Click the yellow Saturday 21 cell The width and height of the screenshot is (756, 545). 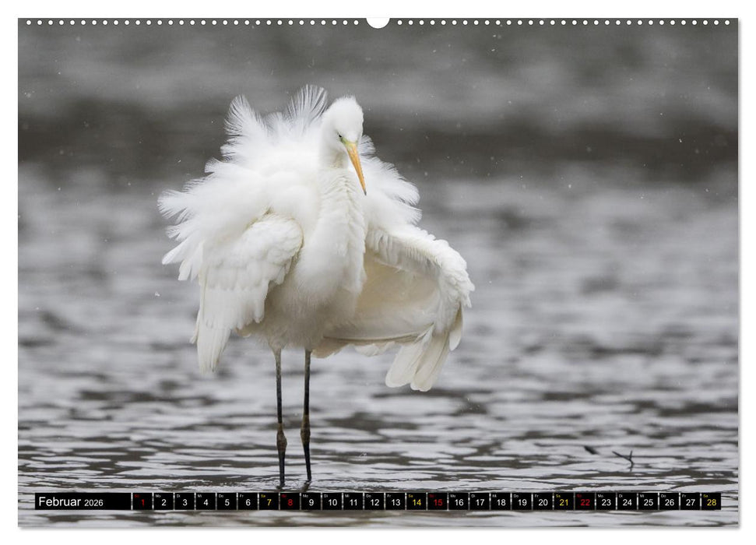[562, 504]
